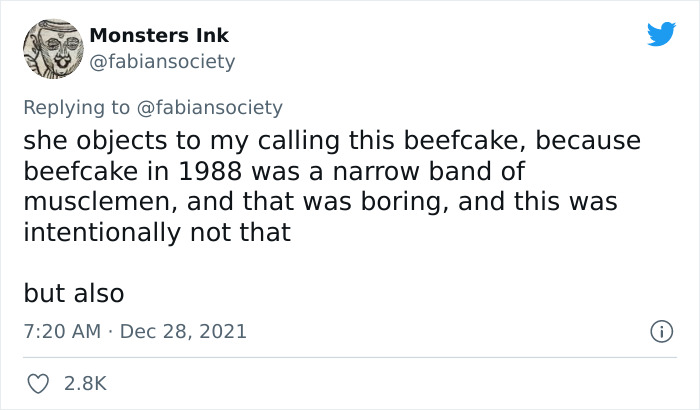Image resolution: width=700 pixels, height=410 pixels.
Task: Click the word "because" in the tweet
Action: pyautogui.click(x=585, y=140)
